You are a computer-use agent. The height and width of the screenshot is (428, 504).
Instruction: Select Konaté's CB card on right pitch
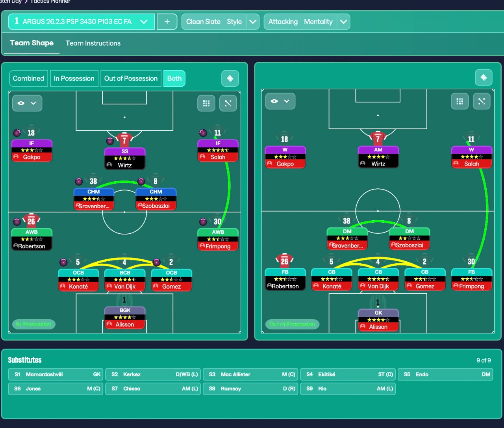tap(332, 279)
